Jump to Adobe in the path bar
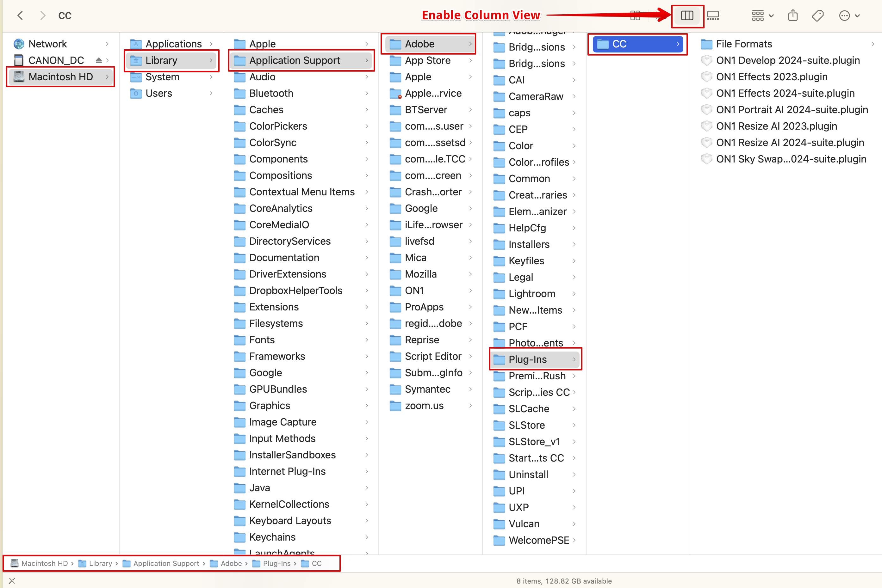The width and height of the screenshot is (882, 588). (226, 563)
